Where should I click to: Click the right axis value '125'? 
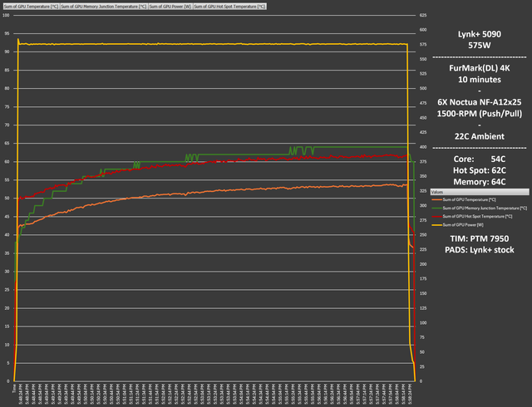pyautogui.click(x=423, y=308)
